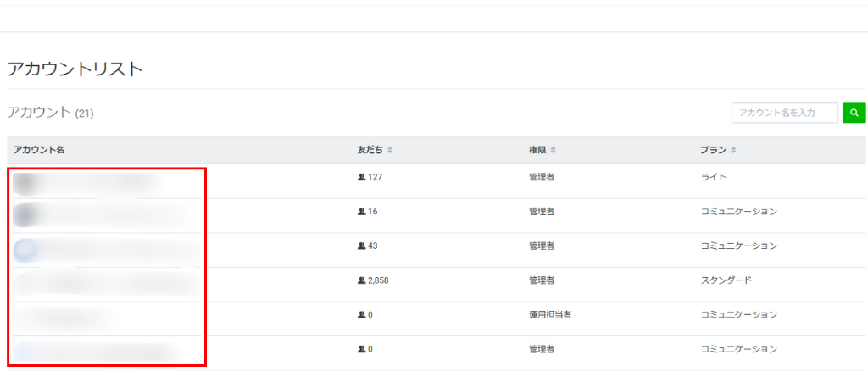
Task: Click the 友だち column header label
Action: pos(370,150)
